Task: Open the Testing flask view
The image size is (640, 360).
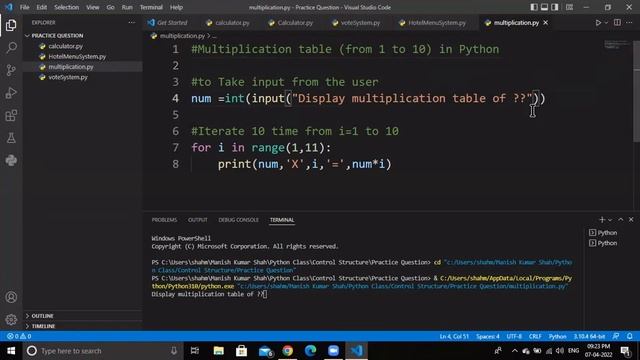Action: [x=11, y=138]
